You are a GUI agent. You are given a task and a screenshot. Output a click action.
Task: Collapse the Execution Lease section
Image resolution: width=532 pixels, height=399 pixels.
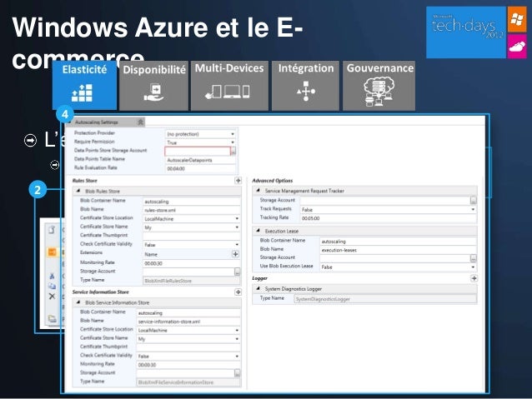pyautogui.click(x=258, y=231)
